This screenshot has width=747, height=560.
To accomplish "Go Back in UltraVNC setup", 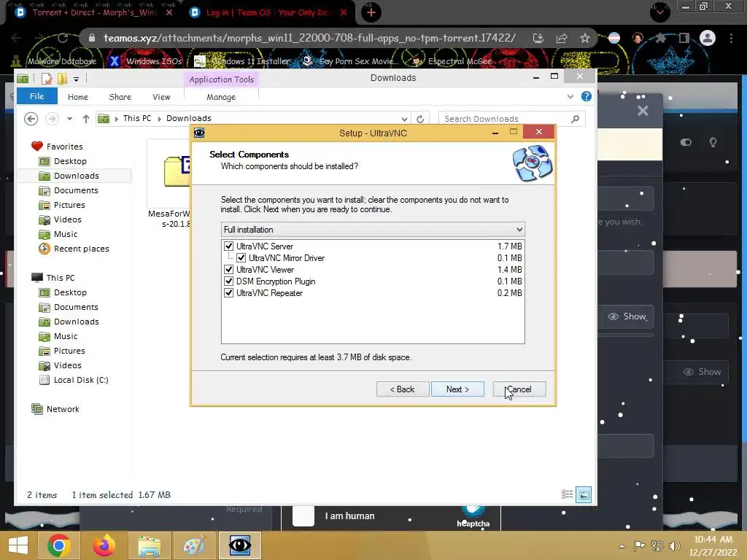I will point(403,389).
